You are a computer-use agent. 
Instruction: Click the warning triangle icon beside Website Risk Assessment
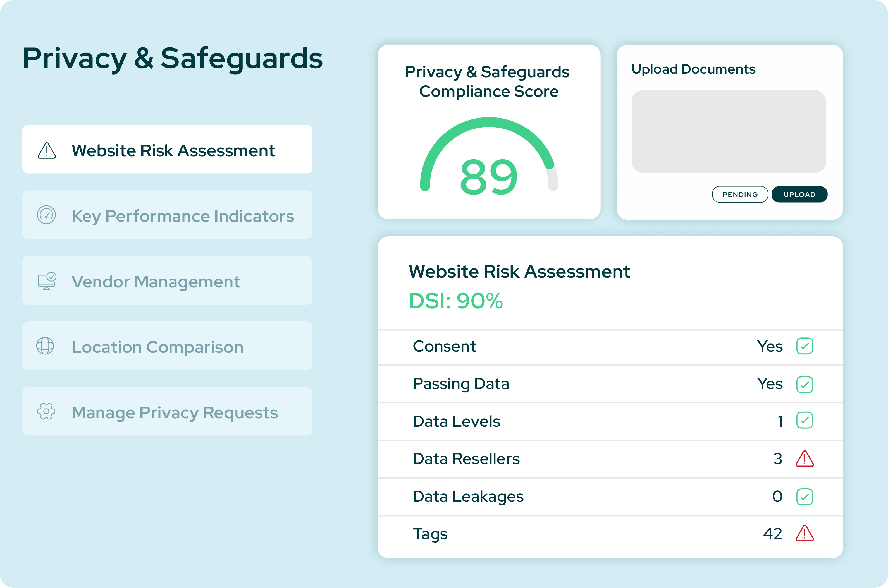click(47, 150)
